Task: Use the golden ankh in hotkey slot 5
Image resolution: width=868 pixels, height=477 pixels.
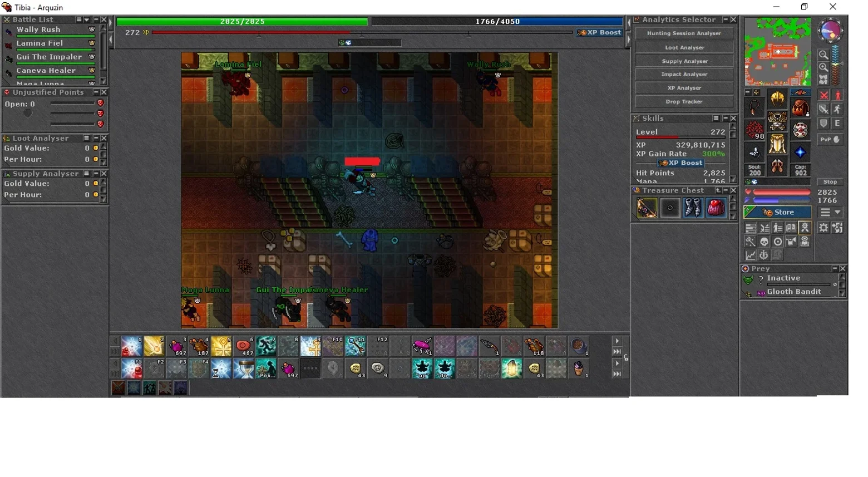Action: pos(221,346)
